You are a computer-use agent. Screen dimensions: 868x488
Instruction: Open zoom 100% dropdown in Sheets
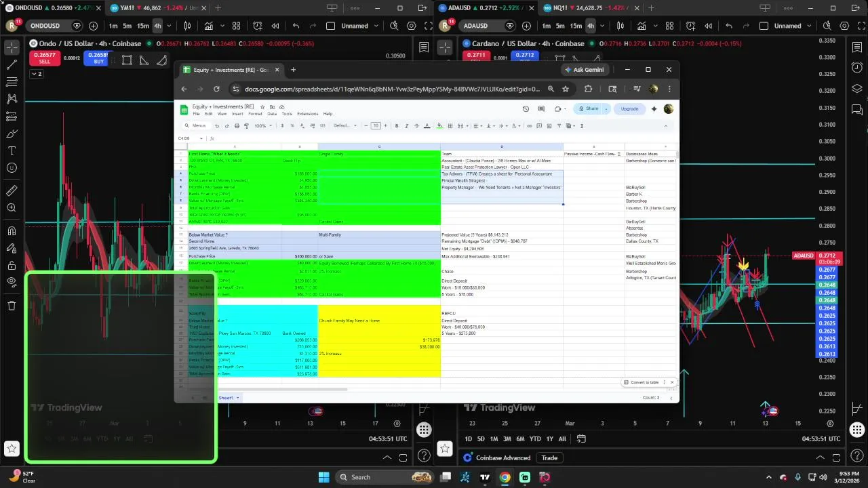(x=262, y=125)
